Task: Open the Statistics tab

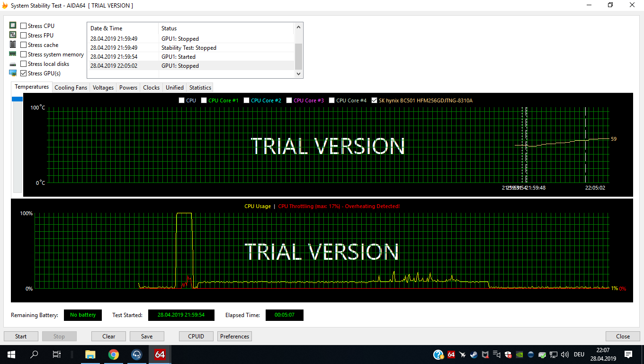Action: click(x=200, y=88)
